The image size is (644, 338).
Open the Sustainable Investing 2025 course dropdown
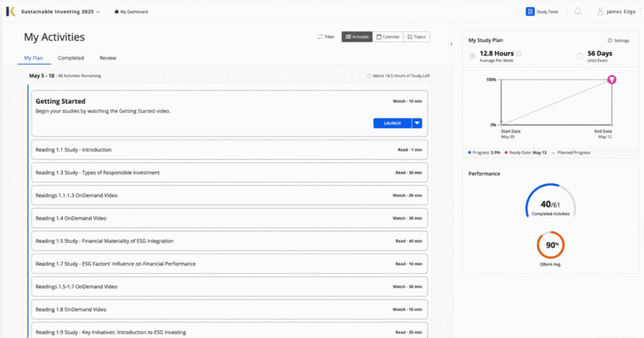[x=60, y=12]
